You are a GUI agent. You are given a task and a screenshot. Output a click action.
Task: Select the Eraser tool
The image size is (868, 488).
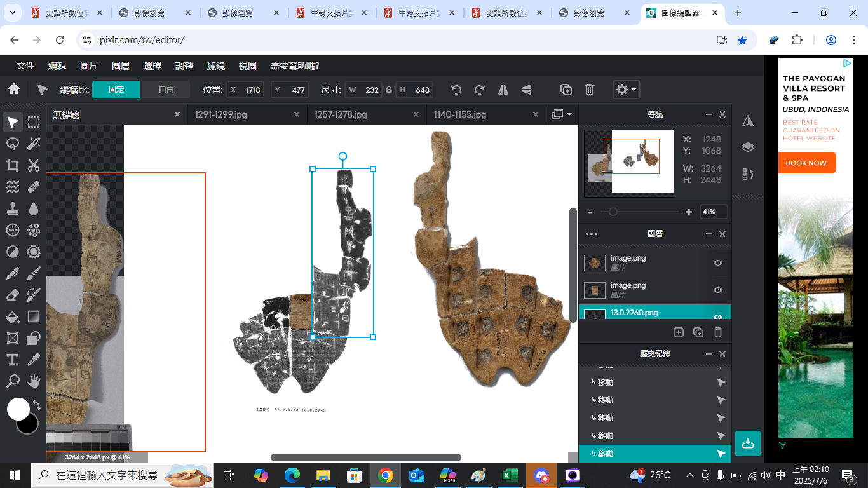(12, 295)
